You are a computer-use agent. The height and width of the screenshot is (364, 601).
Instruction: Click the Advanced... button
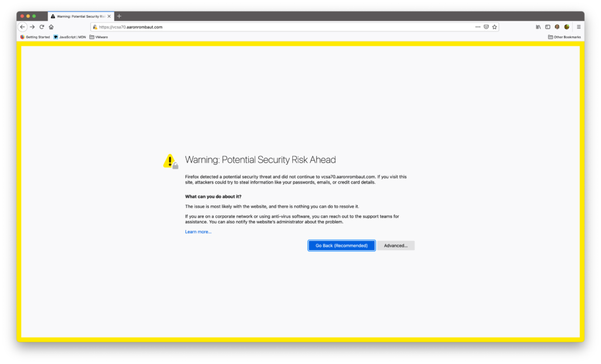(396, 246)
